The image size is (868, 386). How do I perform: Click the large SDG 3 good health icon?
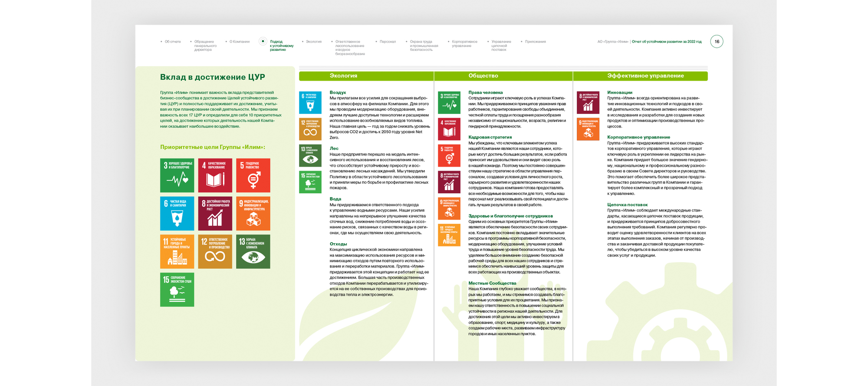[x=177, y=175]
